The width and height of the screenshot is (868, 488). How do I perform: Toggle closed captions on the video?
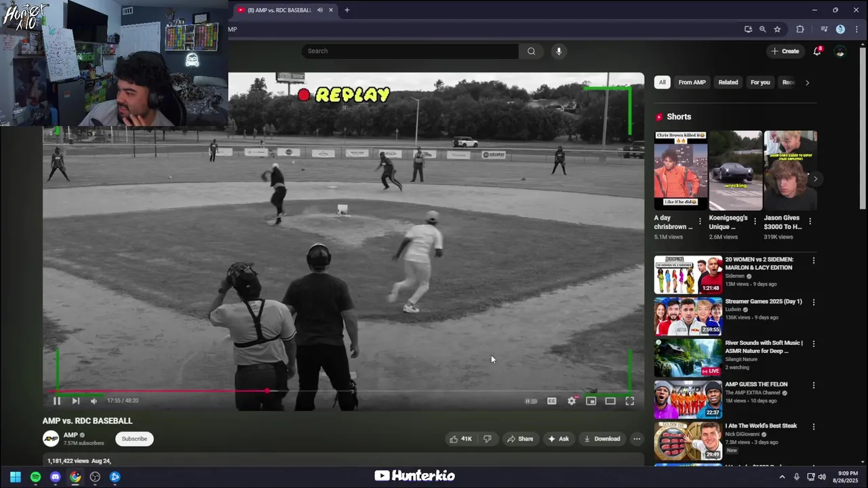click(552, 401)
